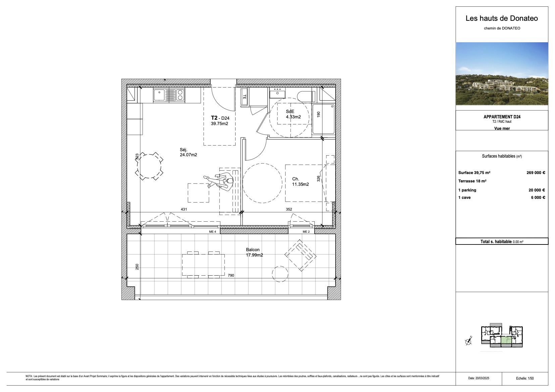This screenshot has height=392, width=555.
Task: Click the seated person figure
Action: click(219, 182)
